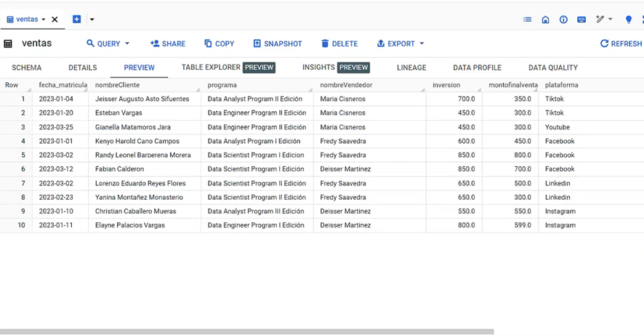Expand the magic pen dropdown arrow

(x=611, y=19)
